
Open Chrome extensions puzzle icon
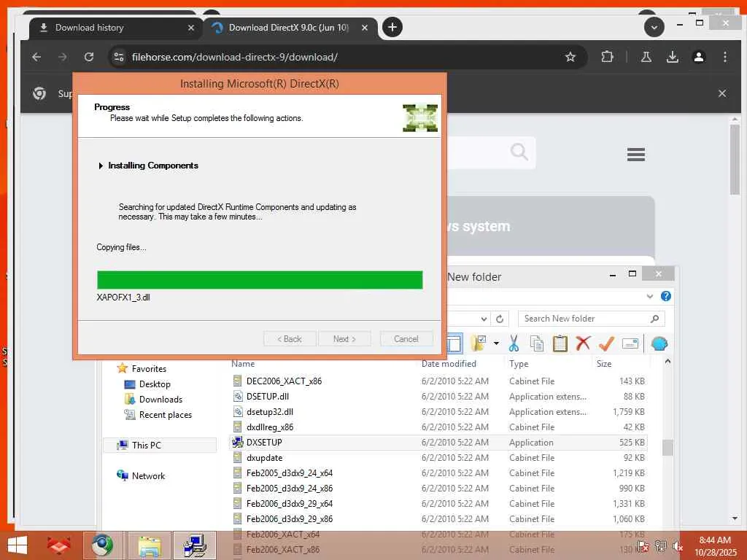point(607,57)
